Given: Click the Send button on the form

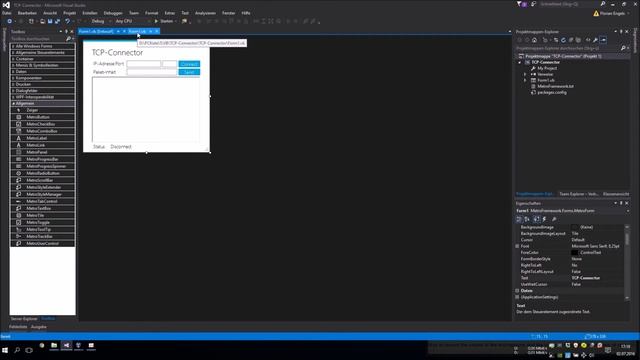Looking at the screenshot, I should coord(189,72).
